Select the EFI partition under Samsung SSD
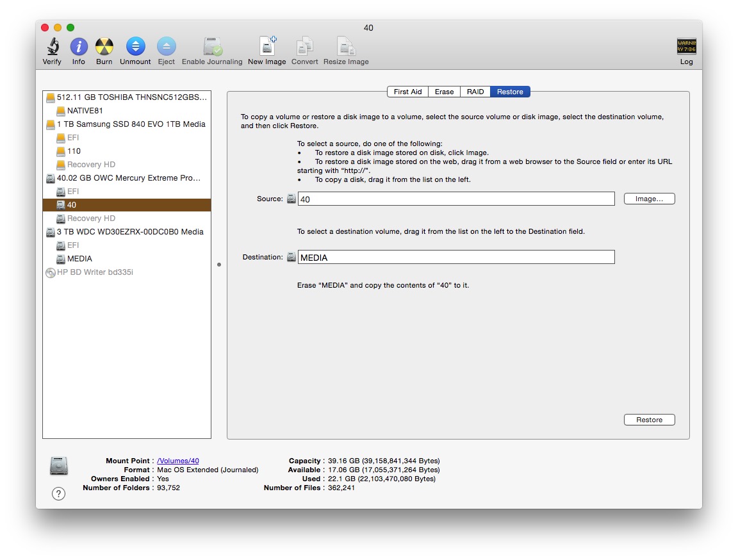 127,137
